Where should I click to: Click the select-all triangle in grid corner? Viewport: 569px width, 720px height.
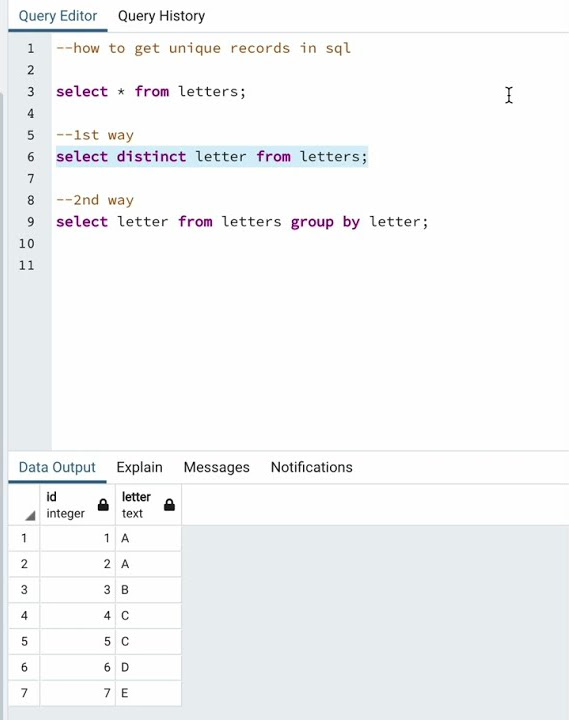[x=30, y=516]
